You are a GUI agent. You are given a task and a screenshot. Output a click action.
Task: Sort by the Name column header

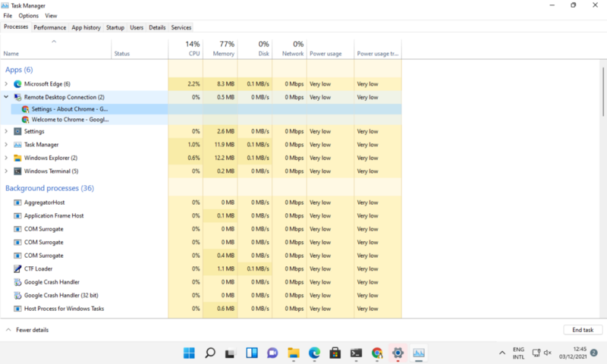point(55,49)
